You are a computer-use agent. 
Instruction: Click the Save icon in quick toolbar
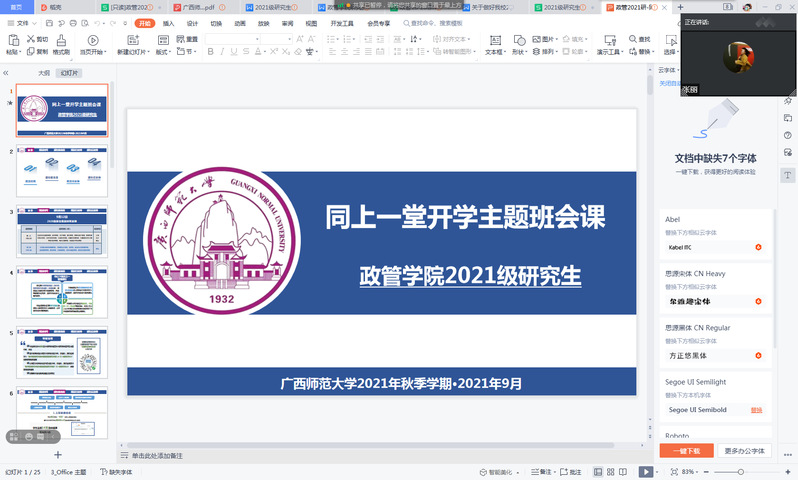pos(49,23)
